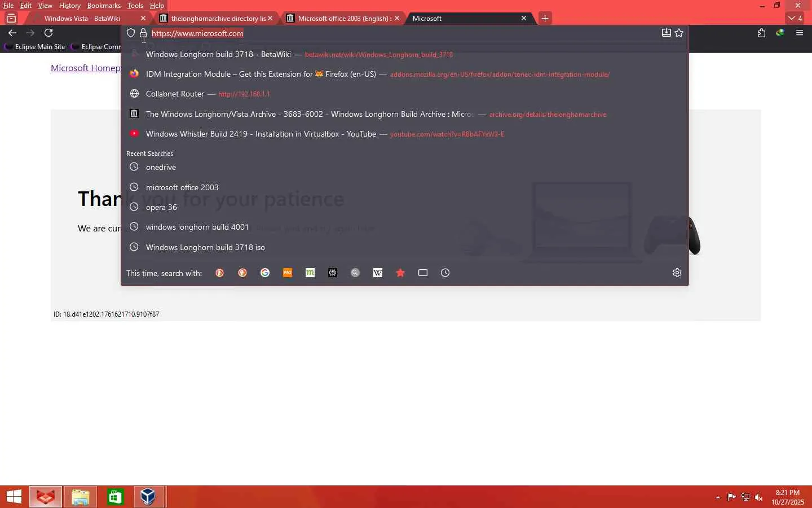Open search settings gear in the dropdown
This screenshot has width=812, height=508.
[677, 273]
